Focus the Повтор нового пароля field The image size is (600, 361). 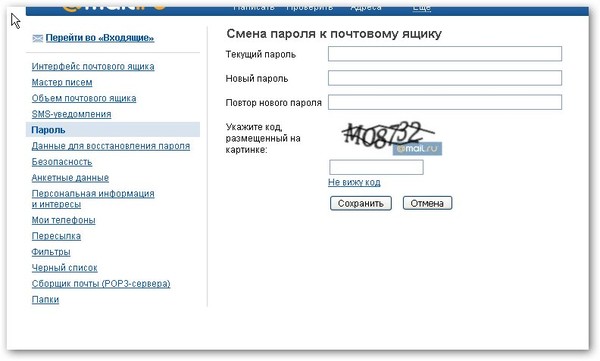coord(445,102)
